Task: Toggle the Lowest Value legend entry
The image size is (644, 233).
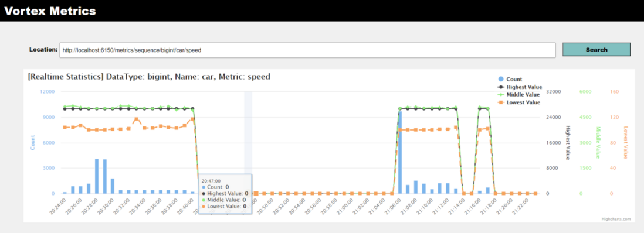Action: click(518, 102)
